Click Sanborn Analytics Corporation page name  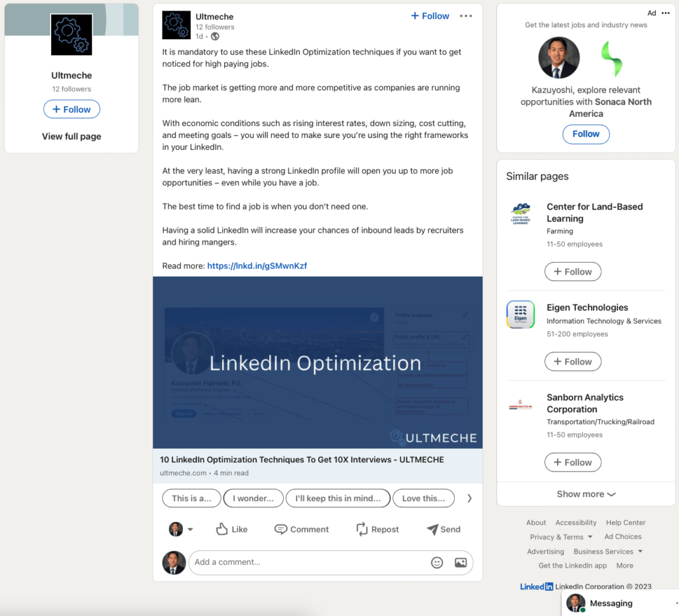[585, 403]
